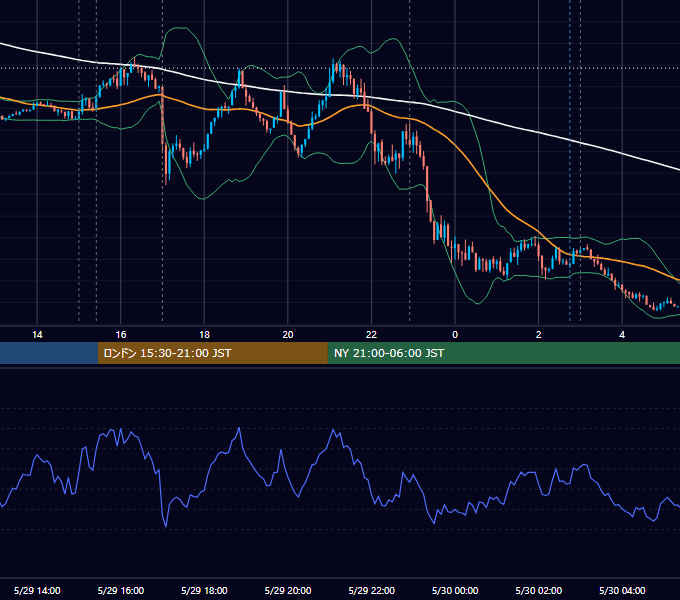
Task: Click hour label 2 on price chart axis
Action: 539,335
